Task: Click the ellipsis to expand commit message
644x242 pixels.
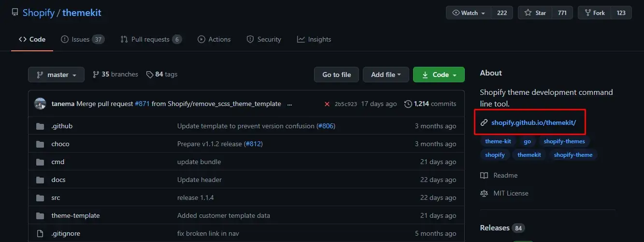Action: (x=290, y=104)
